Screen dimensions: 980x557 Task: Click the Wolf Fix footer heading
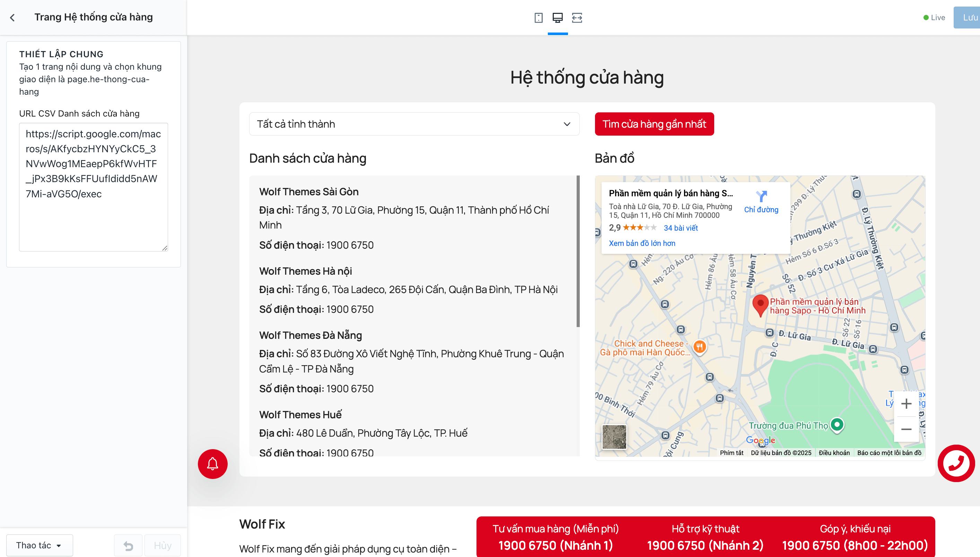(262, 524)
